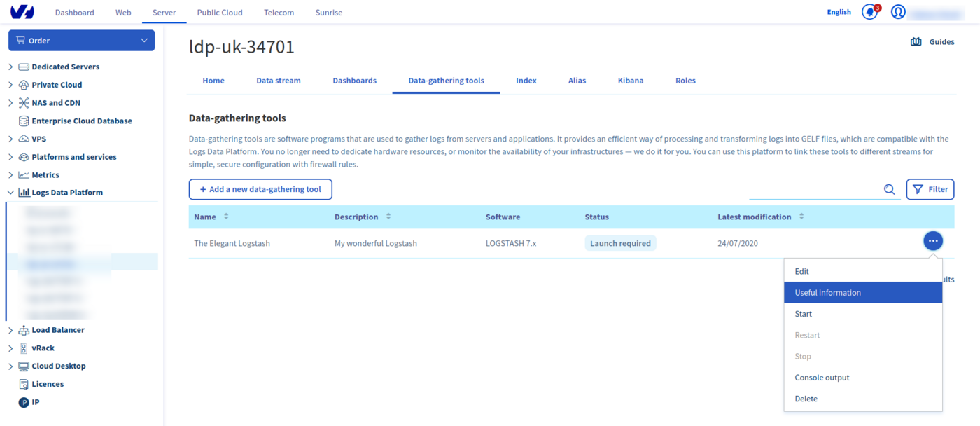
Task: Open the three-dot actions menu button
Action: pos(932,241)
